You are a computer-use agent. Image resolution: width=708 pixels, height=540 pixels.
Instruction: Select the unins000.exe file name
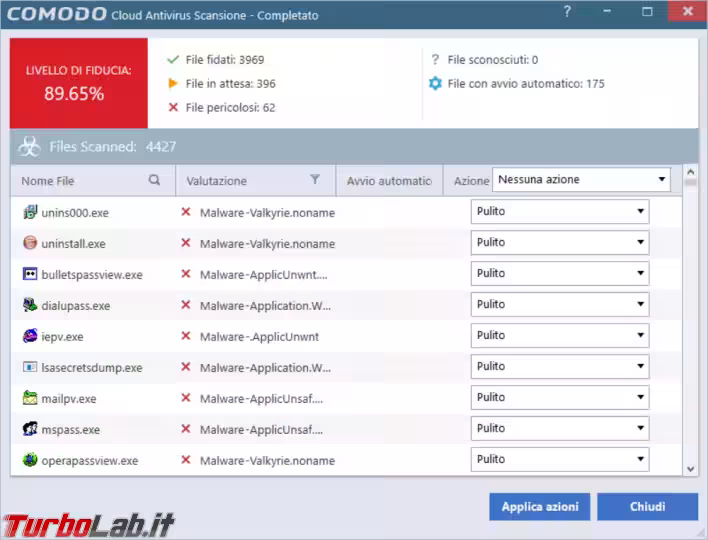[x=75, y=213]
